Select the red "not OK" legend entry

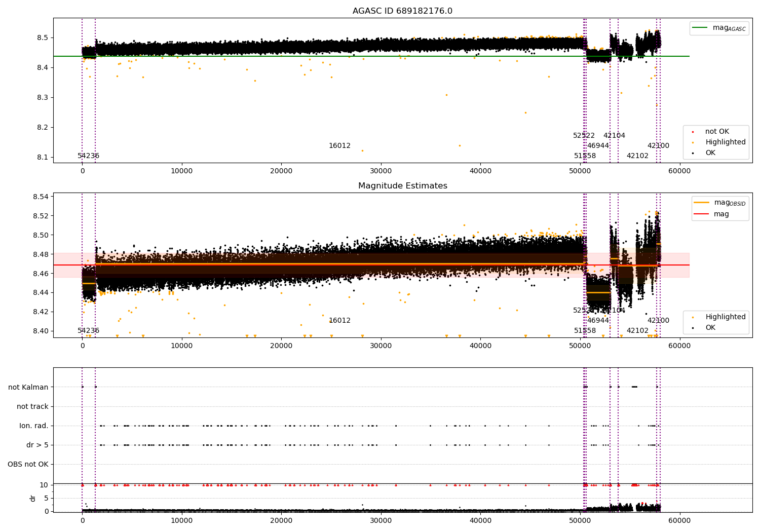716,132
